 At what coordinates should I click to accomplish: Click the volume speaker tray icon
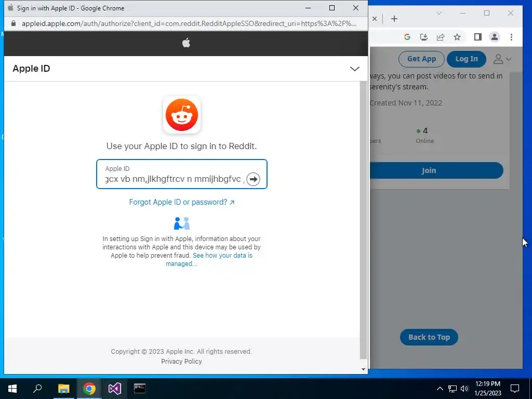pyautogui.click(x=464, y=389)
